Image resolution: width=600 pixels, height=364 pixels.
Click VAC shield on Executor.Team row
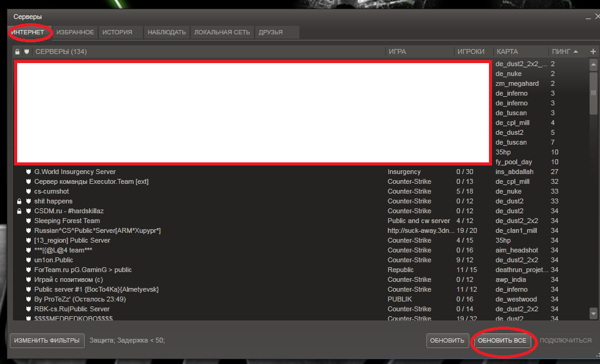pyautogui.click(x=28, y=181)
